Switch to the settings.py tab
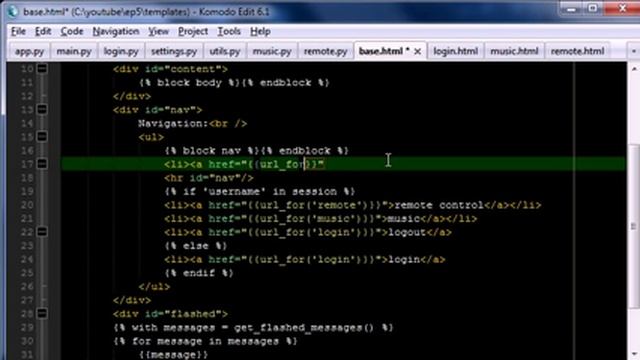 [174, 51]
